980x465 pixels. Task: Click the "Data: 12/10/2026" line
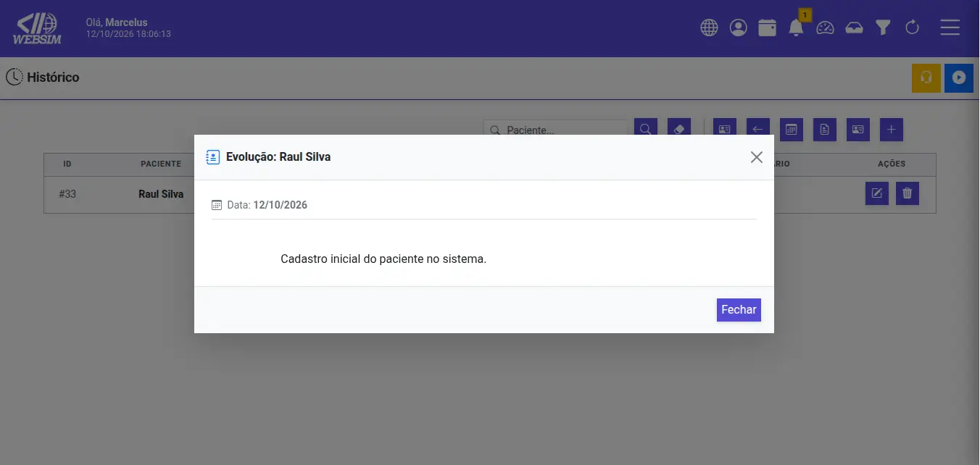click(267, 205)
